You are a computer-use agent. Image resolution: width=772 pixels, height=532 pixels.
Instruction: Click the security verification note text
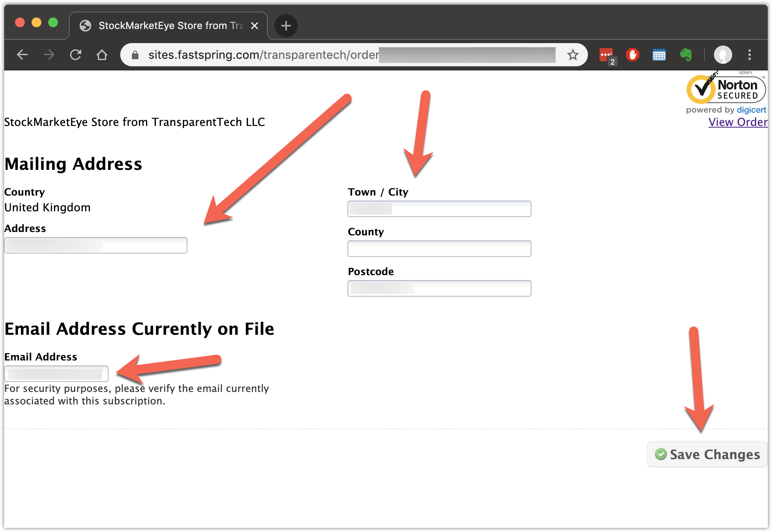pyautogui.click(x=136, y=394)
